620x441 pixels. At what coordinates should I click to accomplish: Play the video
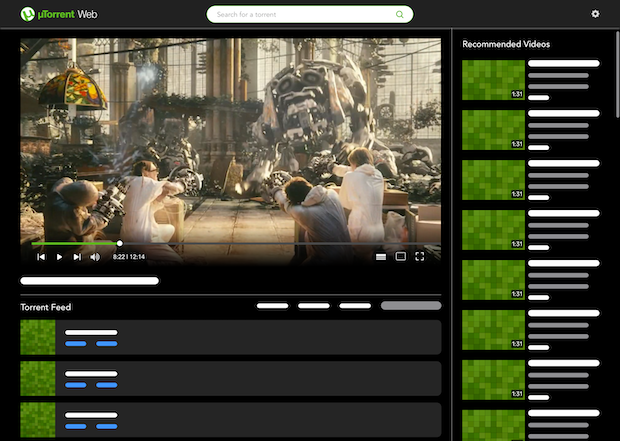(59, 257)
